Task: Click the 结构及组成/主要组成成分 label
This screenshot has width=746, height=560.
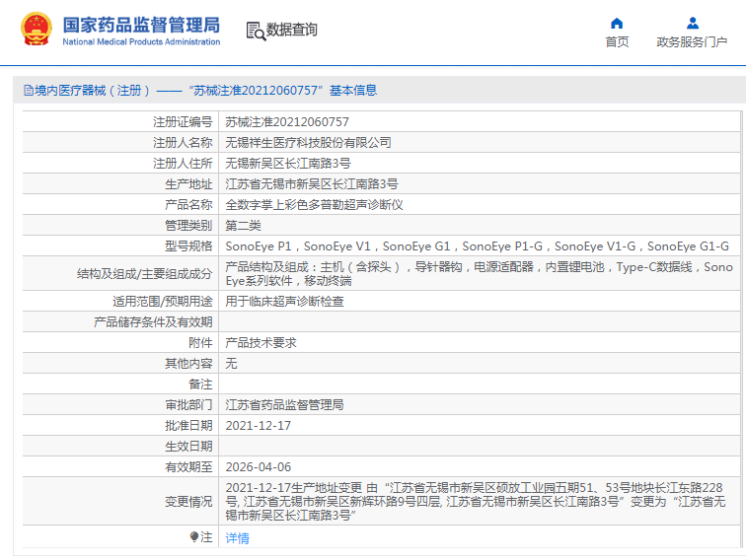Action: pyautogui.click(x=145, y=274)
